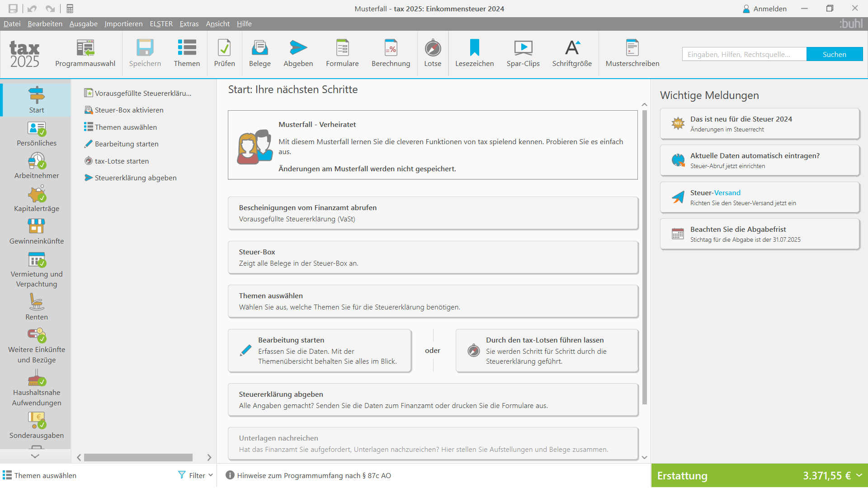The height and width of the screenshot is (488, 868).
Task: Open the ELSTER menu
Action: (x=161, y=24)
